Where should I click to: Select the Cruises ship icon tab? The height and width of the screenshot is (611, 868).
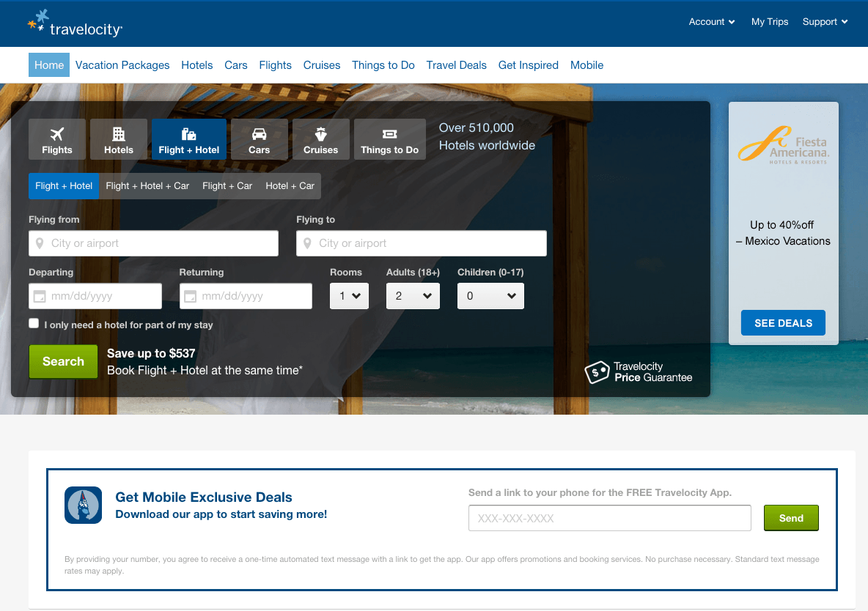pos(320,139)
